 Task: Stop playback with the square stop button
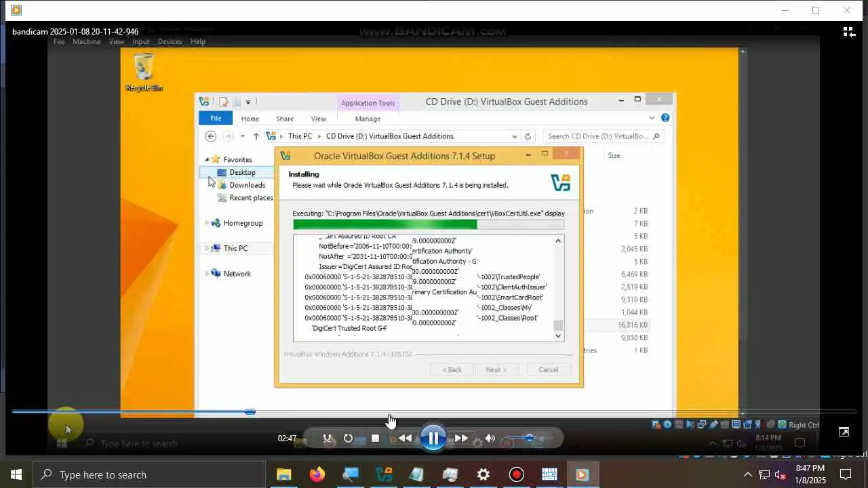375,439
